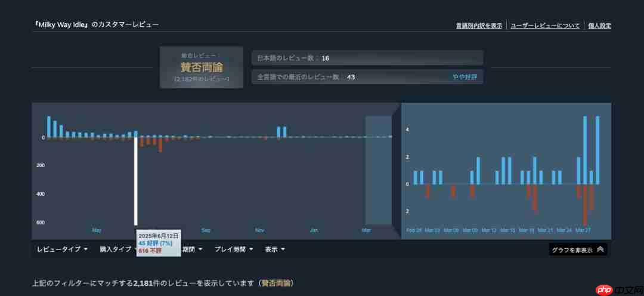Screen dimensions: 644x296
Task: Click the 400 value on overview graph axis
Action: tap(41, 193)
